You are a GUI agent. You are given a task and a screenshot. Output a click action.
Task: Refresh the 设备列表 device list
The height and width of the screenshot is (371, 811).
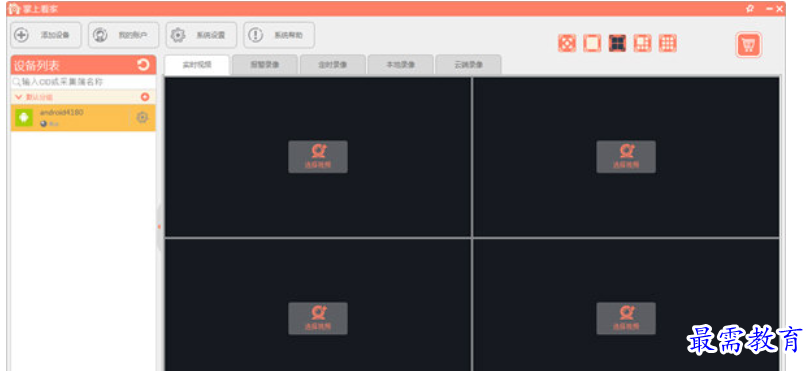click(143, 65)
